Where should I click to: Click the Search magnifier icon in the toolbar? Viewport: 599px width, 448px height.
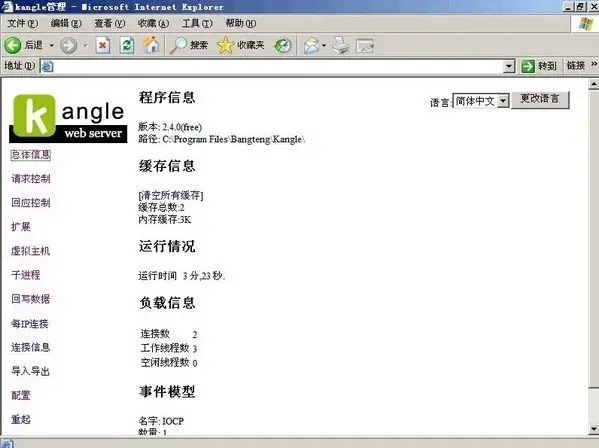click(178, 45)
